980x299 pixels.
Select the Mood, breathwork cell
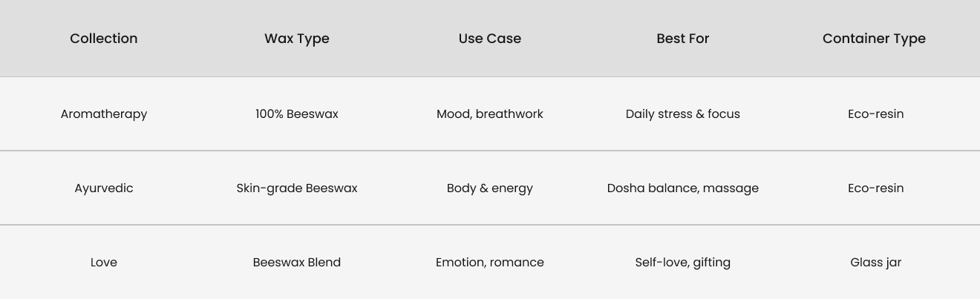(490, 114)
